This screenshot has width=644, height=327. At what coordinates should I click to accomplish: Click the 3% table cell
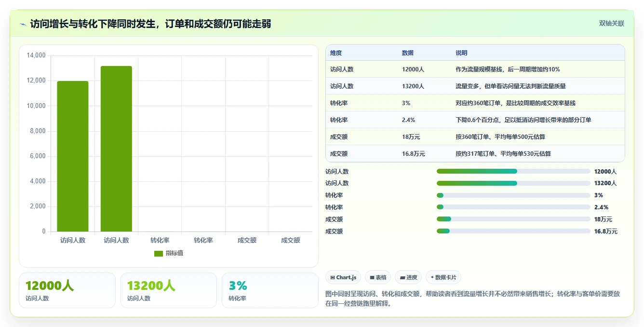point(406,103)
